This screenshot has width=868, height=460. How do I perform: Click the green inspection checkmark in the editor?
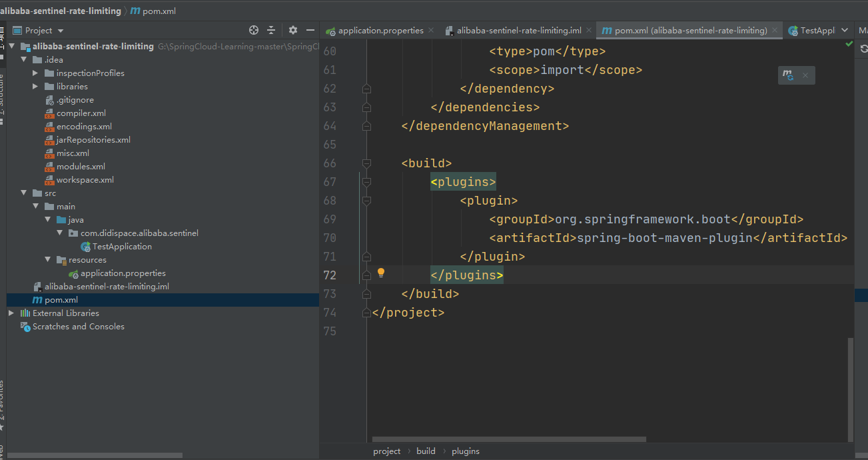[849, 44]
